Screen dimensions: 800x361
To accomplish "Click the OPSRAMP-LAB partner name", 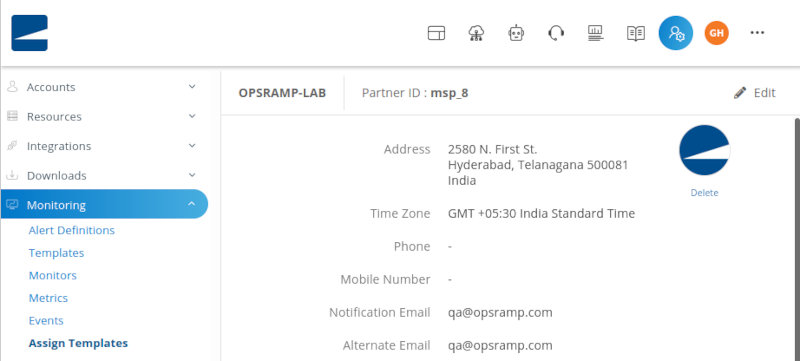I will point(282,93).
